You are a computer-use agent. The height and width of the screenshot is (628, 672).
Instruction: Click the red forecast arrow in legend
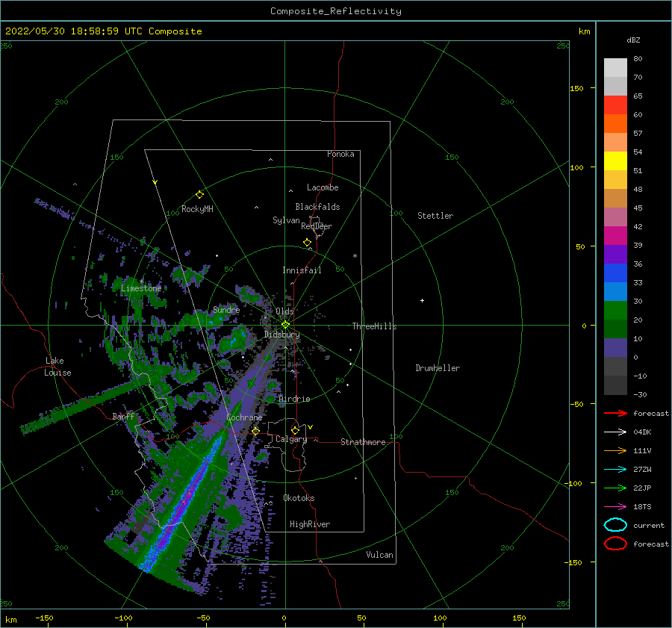point(615,413)
